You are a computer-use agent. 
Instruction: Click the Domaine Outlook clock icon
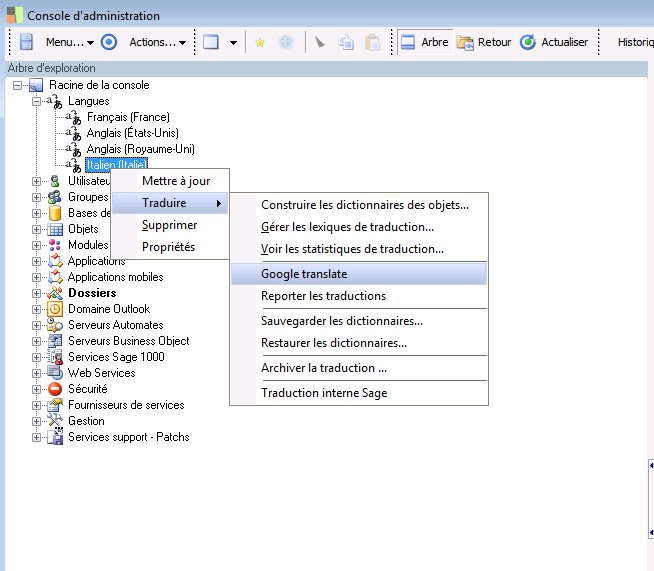pyautogui.click(x=55, y=309)
